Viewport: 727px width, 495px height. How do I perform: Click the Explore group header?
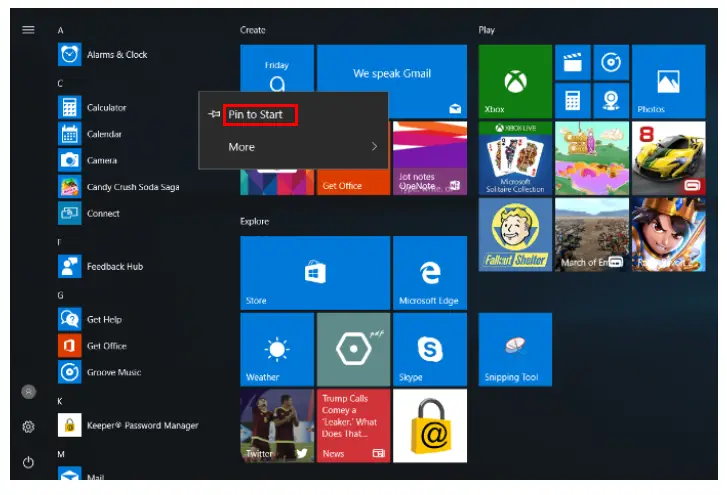[x=255, y=222]
